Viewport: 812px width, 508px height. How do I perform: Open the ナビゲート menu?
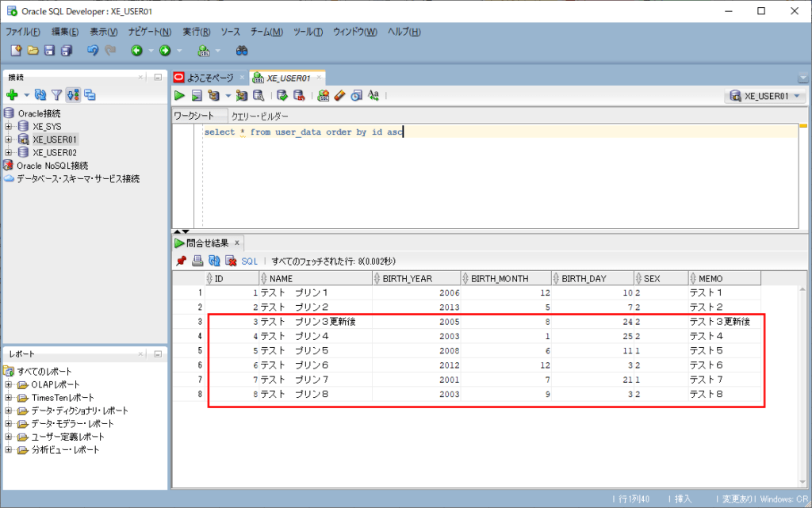(150, 32)
